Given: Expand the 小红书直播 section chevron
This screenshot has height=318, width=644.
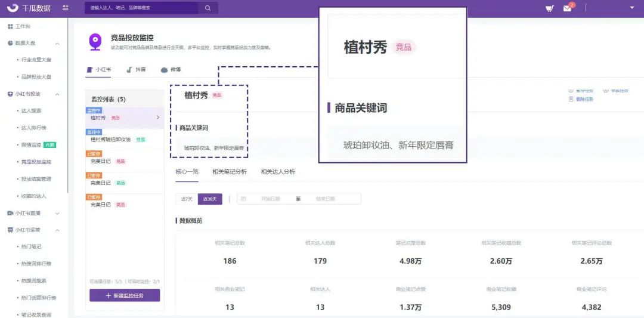Looking at the screenshot, I should (x=57, y=213).
